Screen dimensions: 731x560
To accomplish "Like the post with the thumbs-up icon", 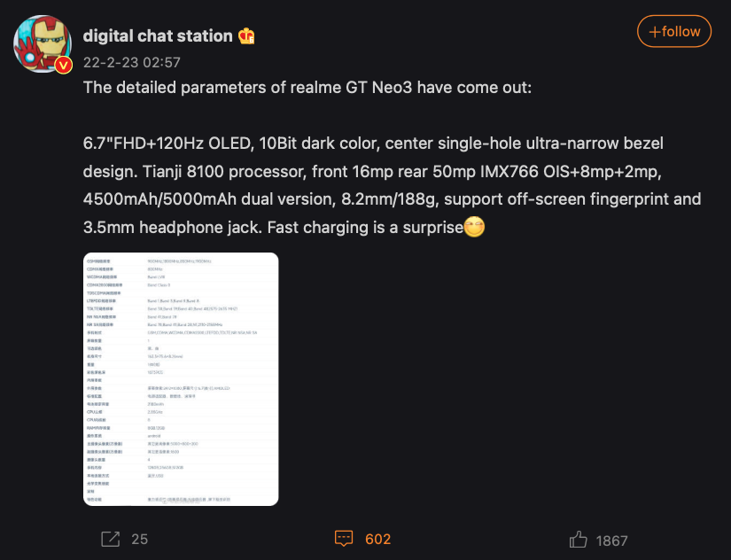I will [x=579, y=540].
